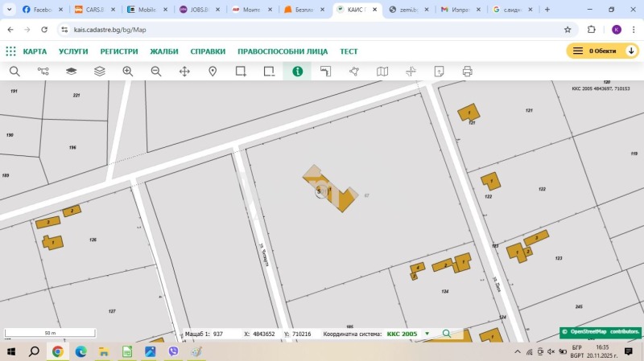Click the coordinate search button in status bar
Viewport: 644px width, 361px height.
coord(447,334)
